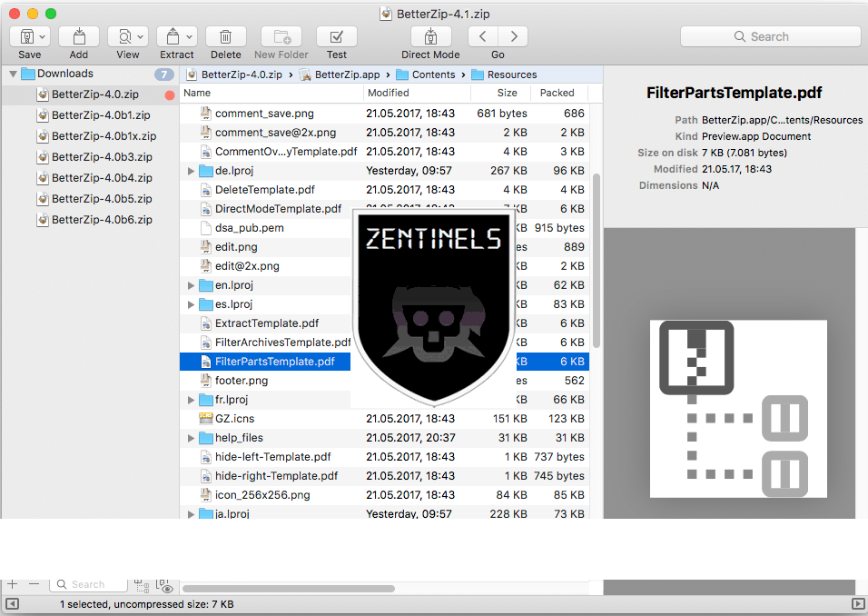Viewport: 868px width, 616px height.
Task: Click the BetterZip-4.0b5.zip archive icon
Action: tap(43, 199)
